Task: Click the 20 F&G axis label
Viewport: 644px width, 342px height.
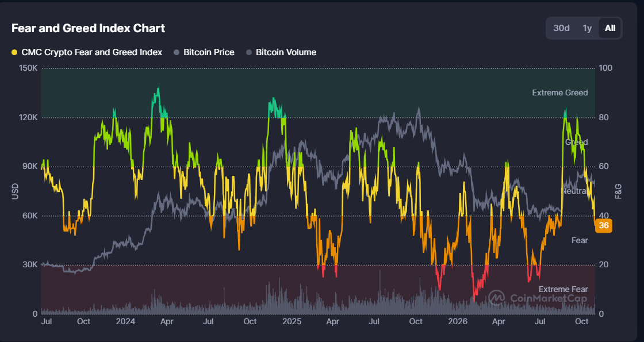Action: click(604, 264)
